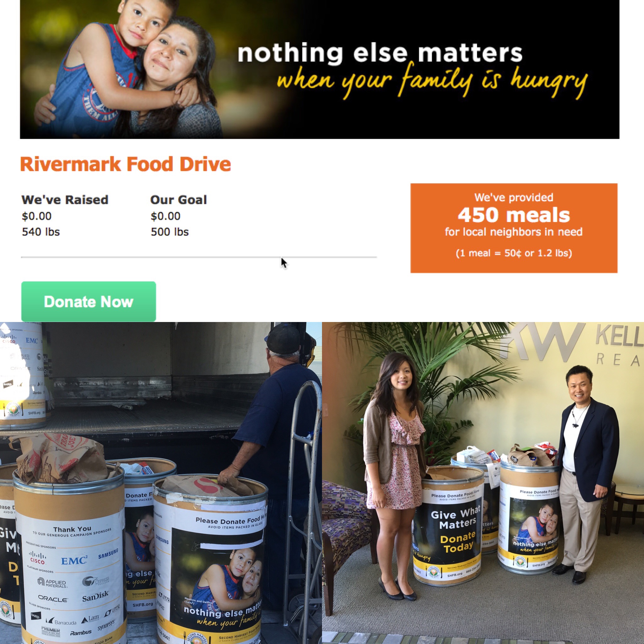644x644 pixels.
Task: Click the KW logo on the office wall
Action: click(x=545, y=342)
